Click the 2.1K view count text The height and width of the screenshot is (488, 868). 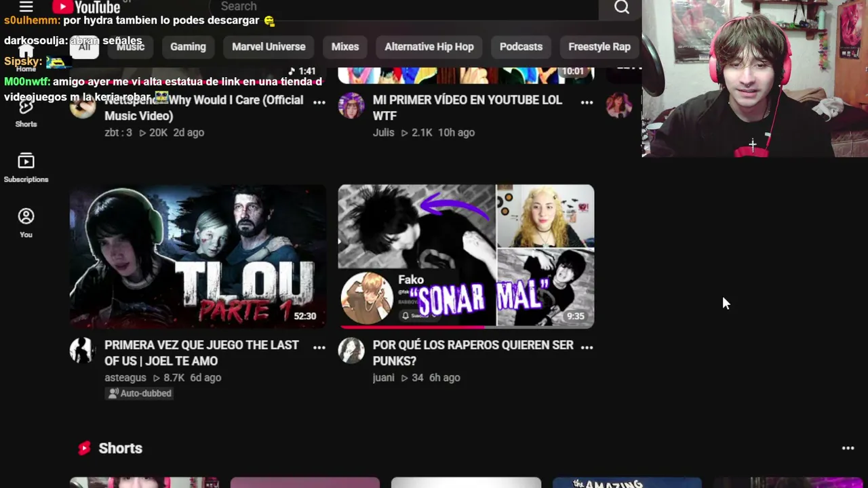(422, 132)
